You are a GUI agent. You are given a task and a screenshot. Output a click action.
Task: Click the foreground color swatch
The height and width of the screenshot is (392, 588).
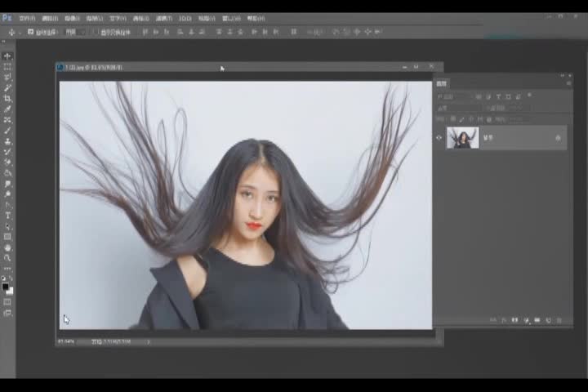[6, 287]
